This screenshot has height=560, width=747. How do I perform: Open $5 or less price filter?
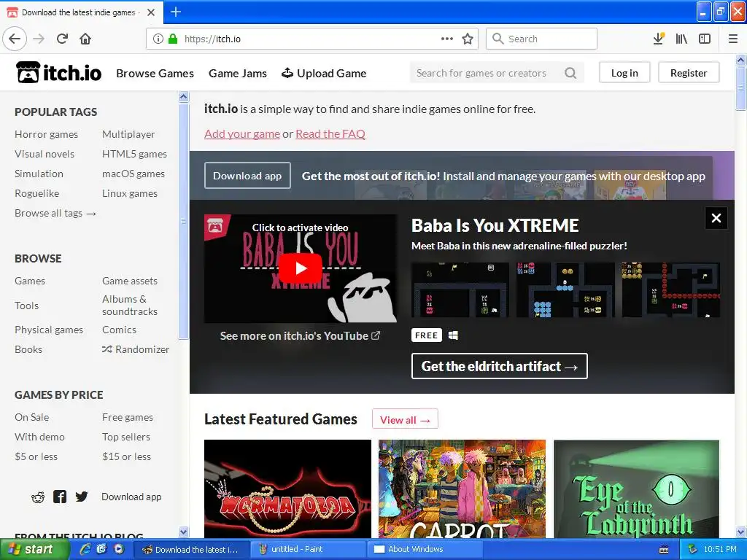click(36, 456)
